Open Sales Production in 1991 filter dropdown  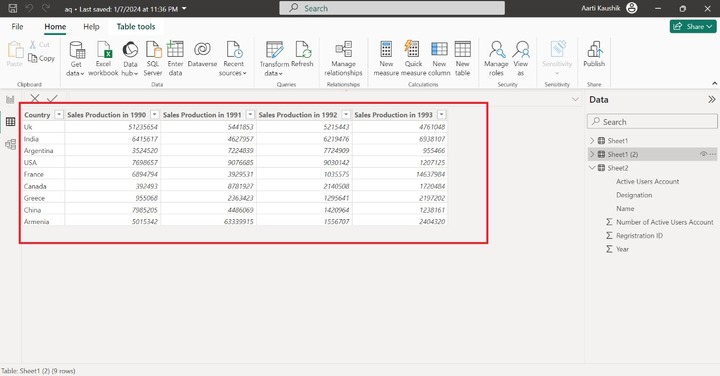point(250,115)
